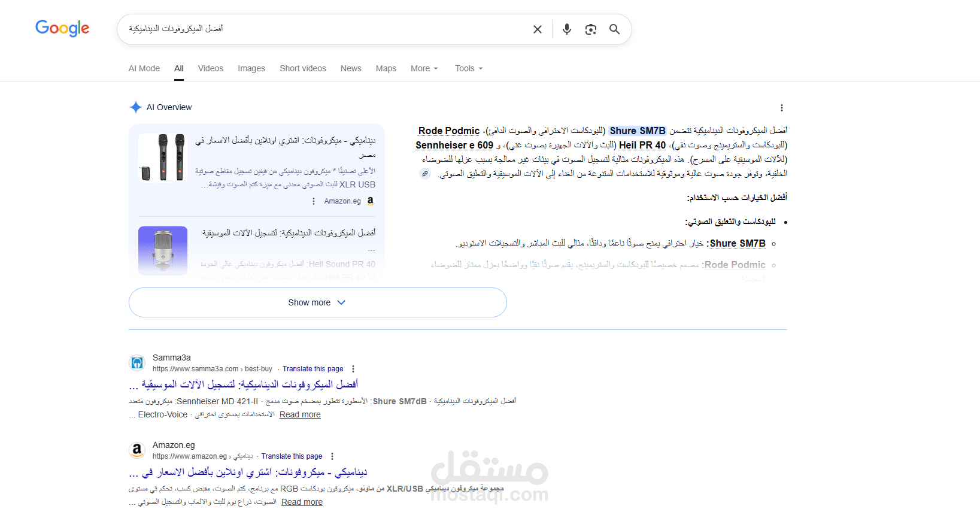Click Read more under Amazon.eg snippet

[302, 502]
